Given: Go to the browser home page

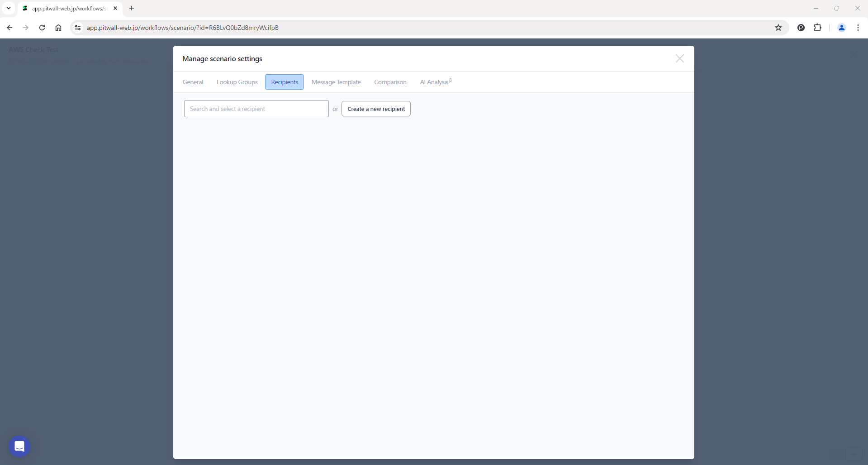Looking at the screenshot, I should (58, 28).
